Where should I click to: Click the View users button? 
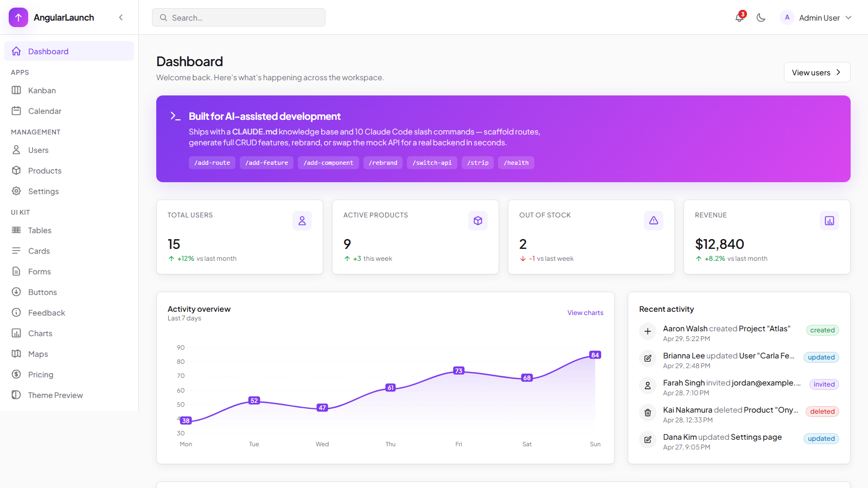tap(817, 72)
